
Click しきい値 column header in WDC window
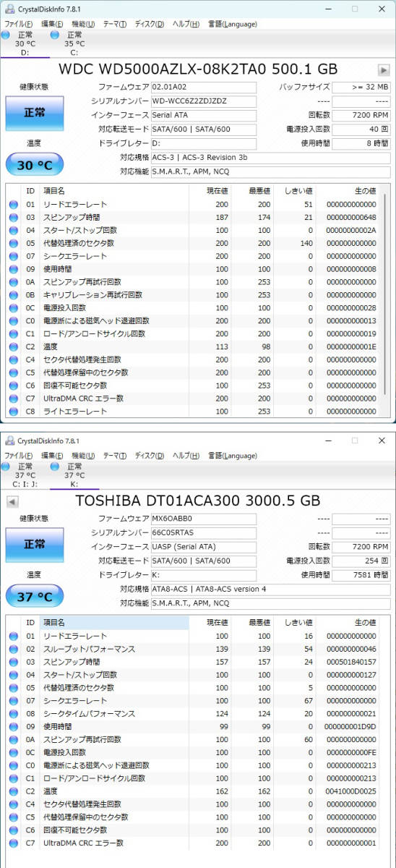(300, 191)
